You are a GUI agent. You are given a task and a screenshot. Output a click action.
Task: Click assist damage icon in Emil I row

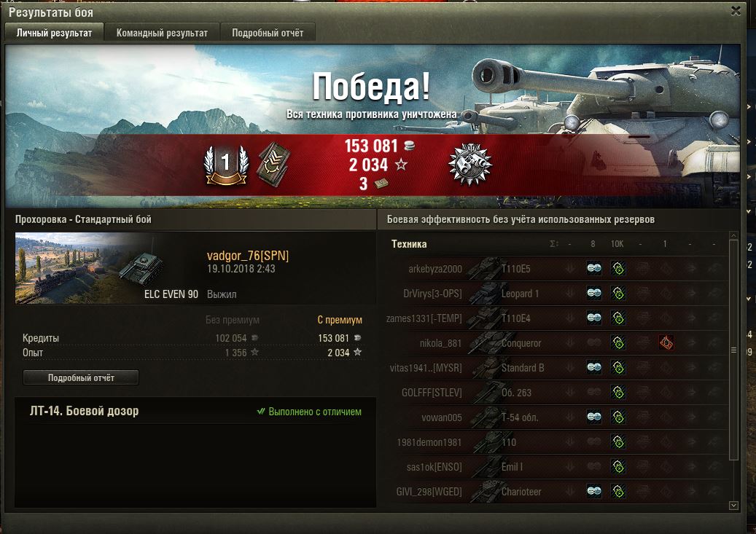click(618, 466)
